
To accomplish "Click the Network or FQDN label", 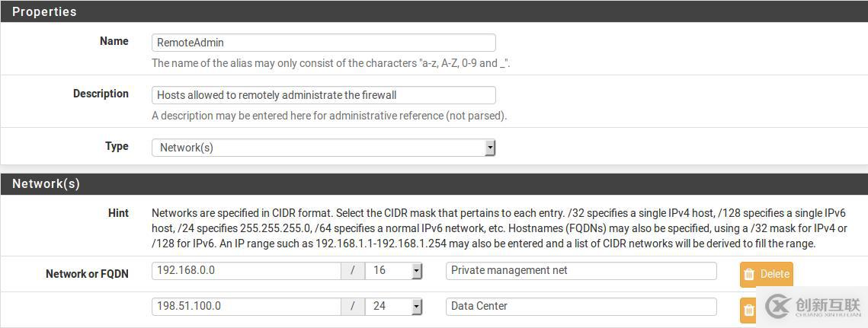I will pos(87,274).
